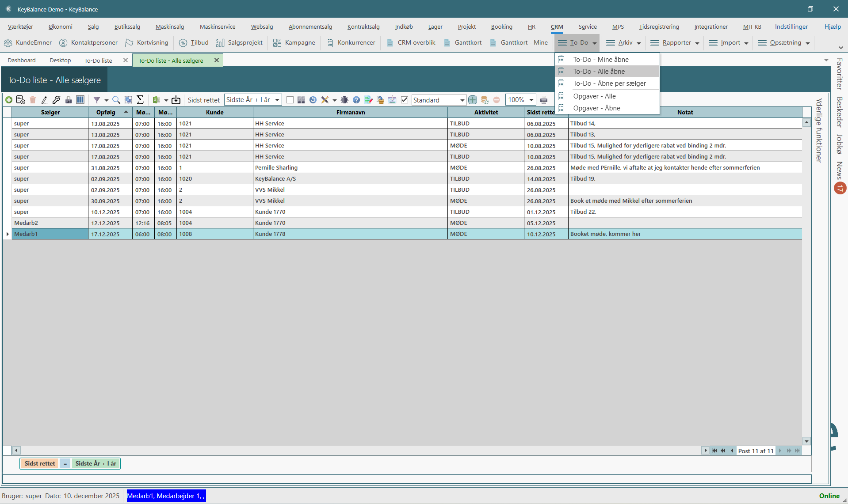The height and width of the screenshot is (504, 848).
Task: Open the 100% zoom dropdown
Action: (531, 100)
